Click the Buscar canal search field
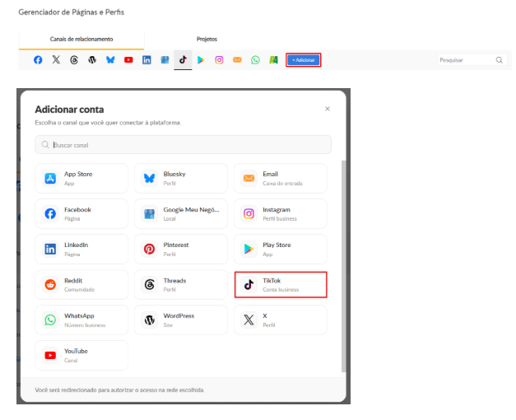Image resolution: width=516 pixels, height=420 pixels. (x=183, y=145)
